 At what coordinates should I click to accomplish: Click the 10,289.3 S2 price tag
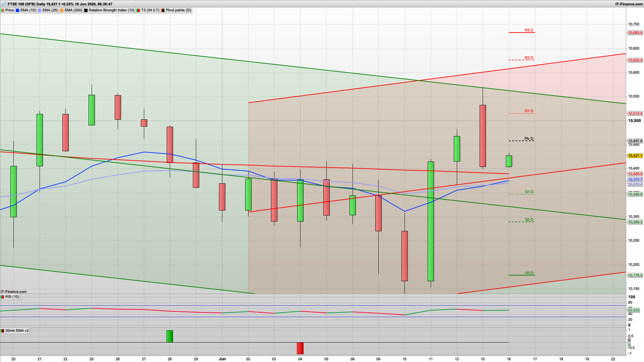pyautogui.click(x=635, y=222)
